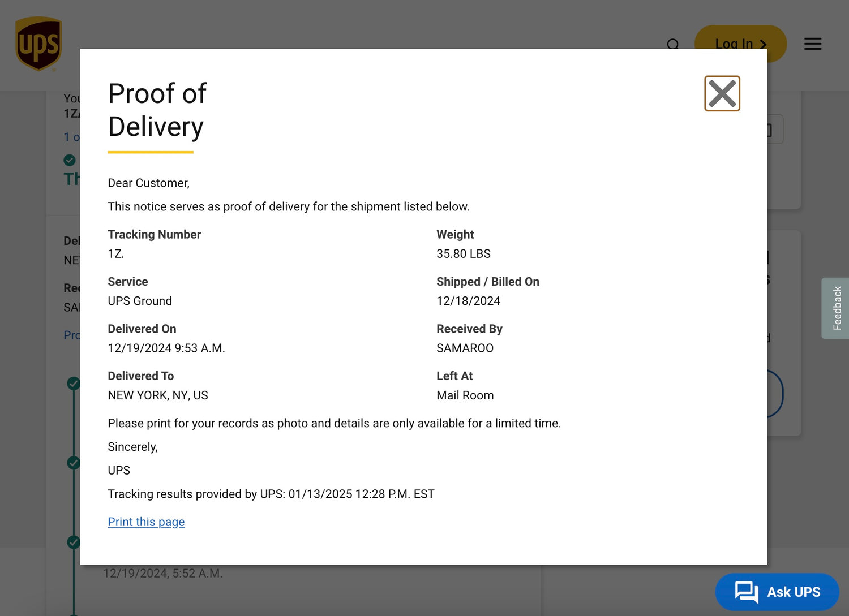Click the chat bubble icon in Ask UPS
This screenshot has height=616, width=849.
[746, 592]
